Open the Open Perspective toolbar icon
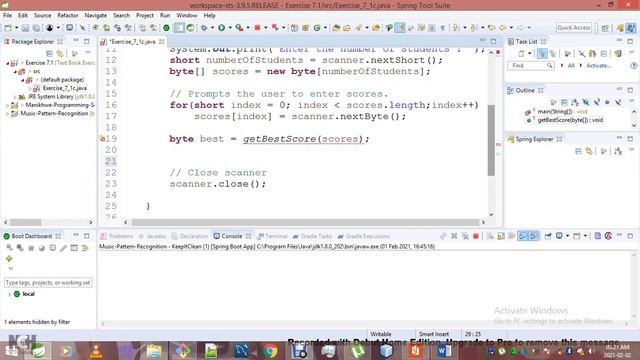The height and width of the screenshot is (360, 640). (605, 28)
